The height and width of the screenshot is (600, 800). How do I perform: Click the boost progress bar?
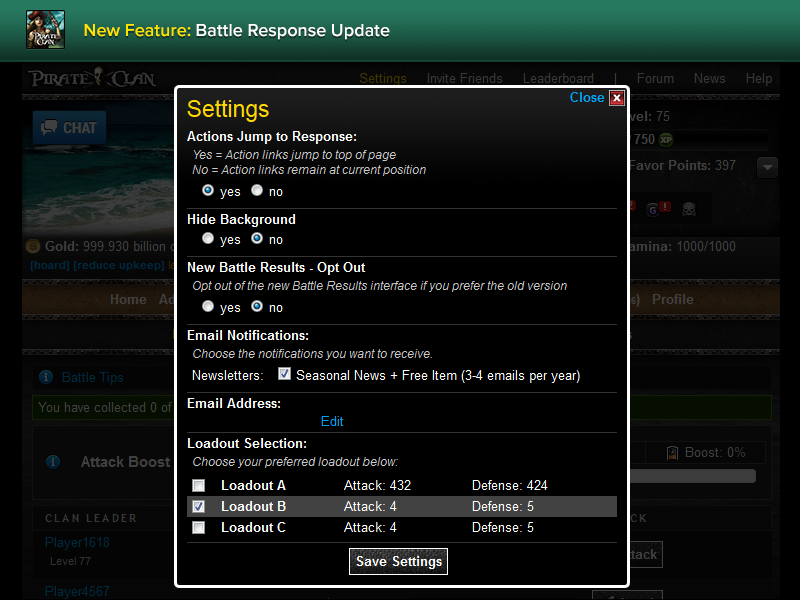coord(693,476)
